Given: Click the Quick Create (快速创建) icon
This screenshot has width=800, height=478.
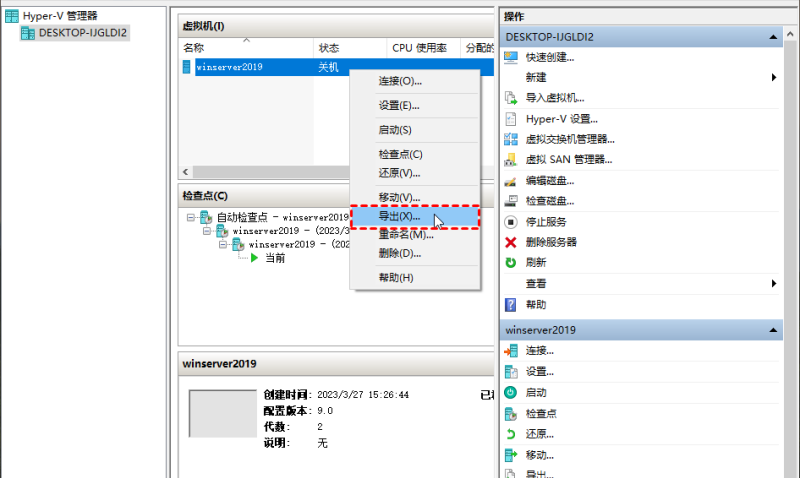Looking at the screenshot, I should click(x=511, y=58).
